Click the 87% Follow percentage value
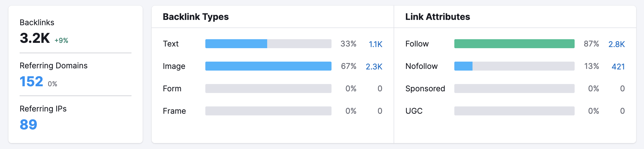Viewport: 644px width, 149px height. point(591,44)
